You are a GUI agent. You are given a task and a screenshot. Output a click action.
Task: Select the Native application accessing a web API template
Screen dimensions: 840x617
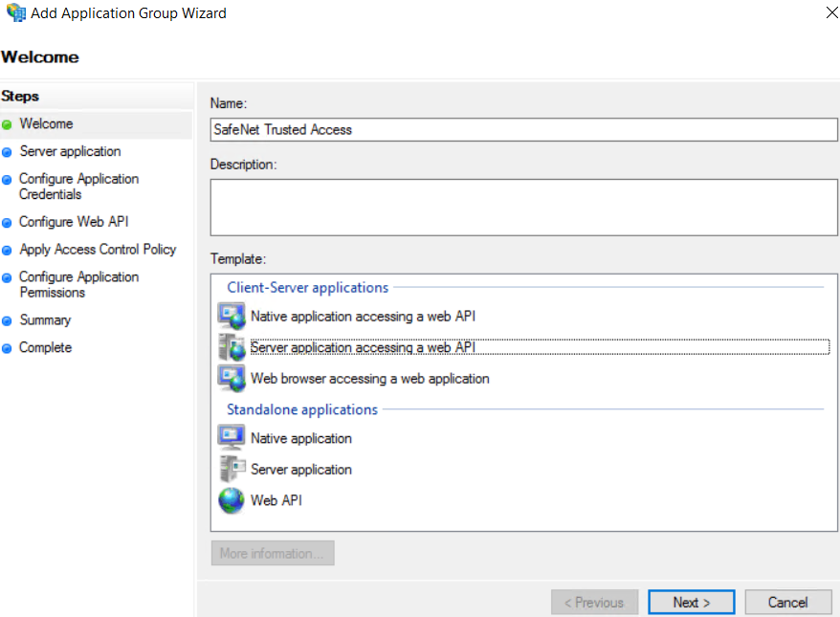(364, 317)
